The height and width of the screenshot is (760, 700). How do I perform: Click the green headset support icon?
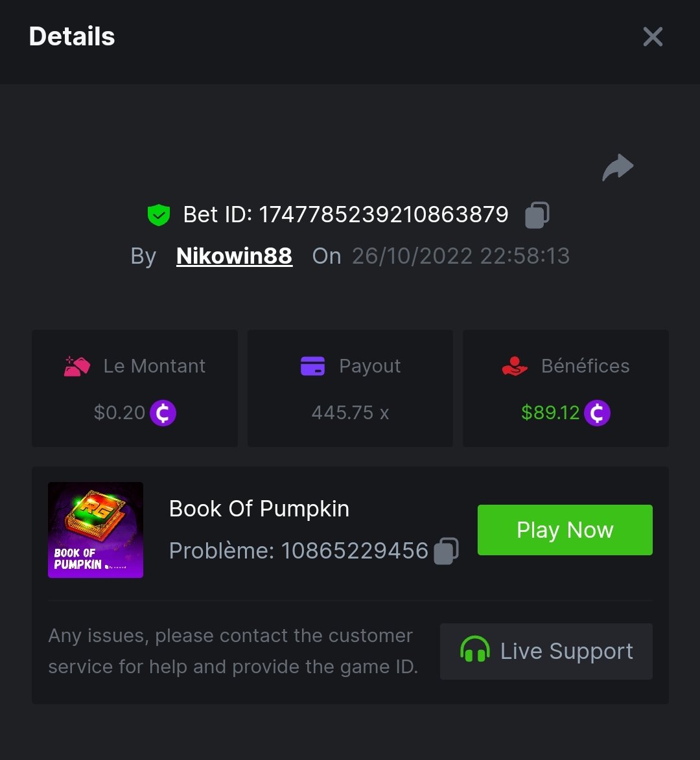pyautogui.click(x=474, y=650)
